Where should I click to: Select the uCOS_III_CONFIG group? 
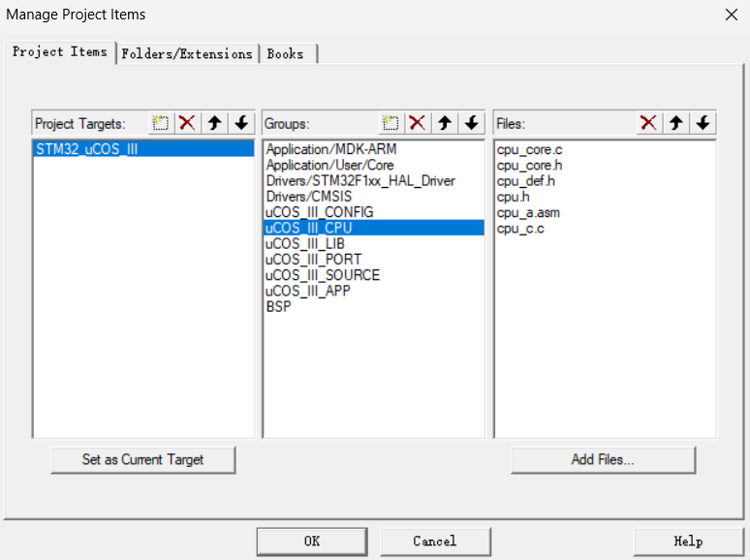tap(374, 212)
